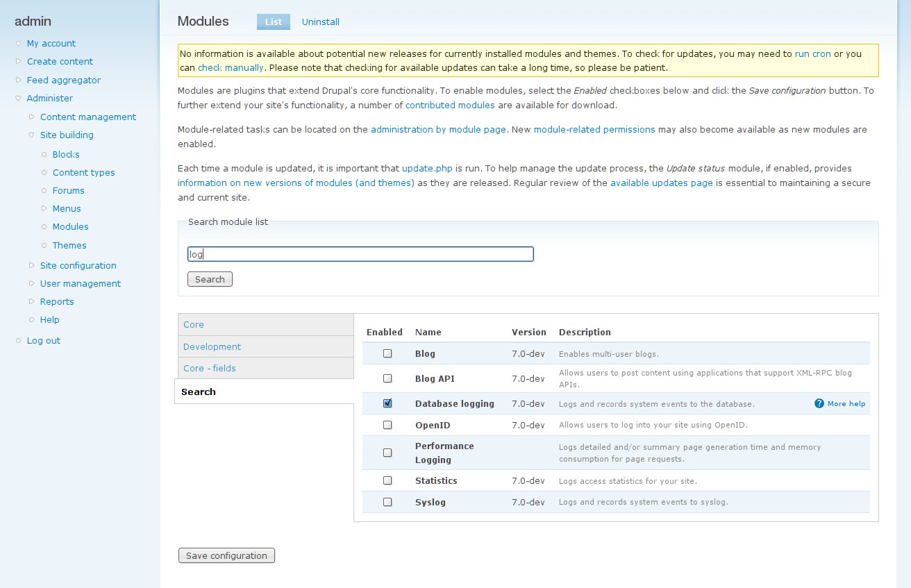This screenshot has height=588, width=911.
Task: Open the Core module category tab
Action: 193,324
